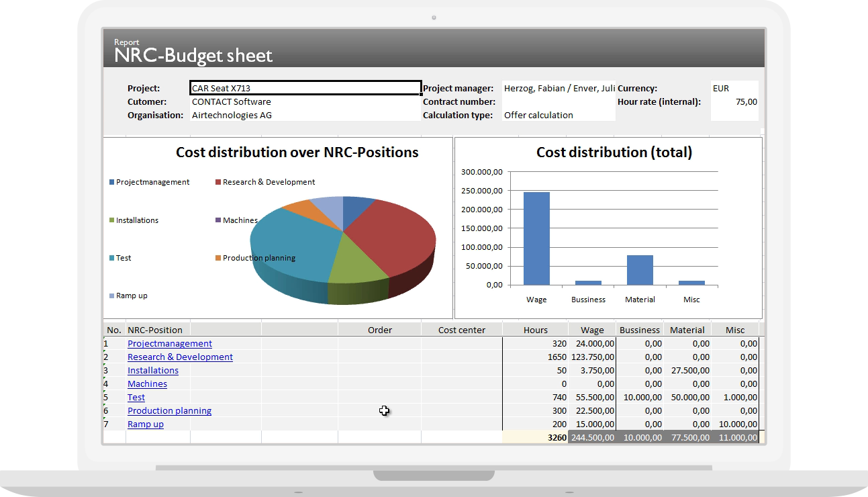Image resolution: width=868 pixels, height=497 pixels.
Task: Open the Production planning position link
Action: pos(169,410)
